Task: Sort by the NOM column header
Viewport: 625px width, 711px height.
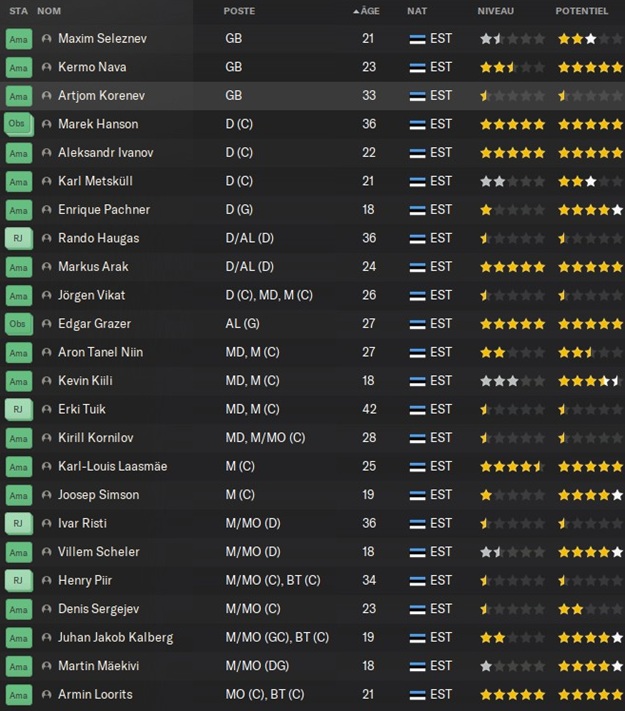Action: pyautogui.click(x=49, y=11)
